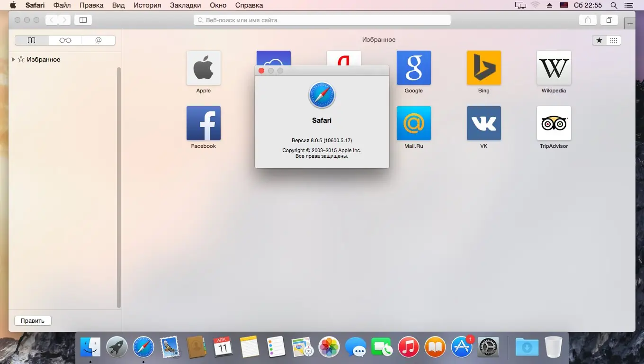Open the Mail.Ru favorite tile

pos(414,123)
